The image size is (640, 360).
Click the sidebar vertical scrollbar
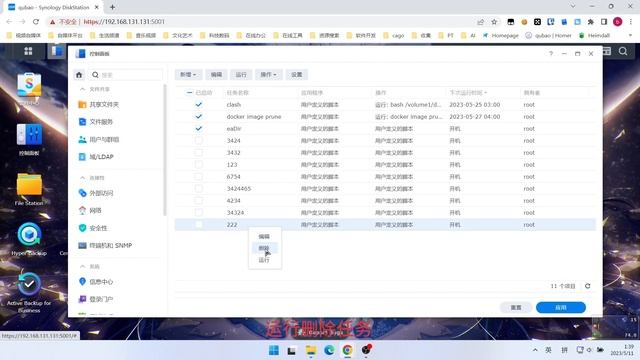pos(165,150)
